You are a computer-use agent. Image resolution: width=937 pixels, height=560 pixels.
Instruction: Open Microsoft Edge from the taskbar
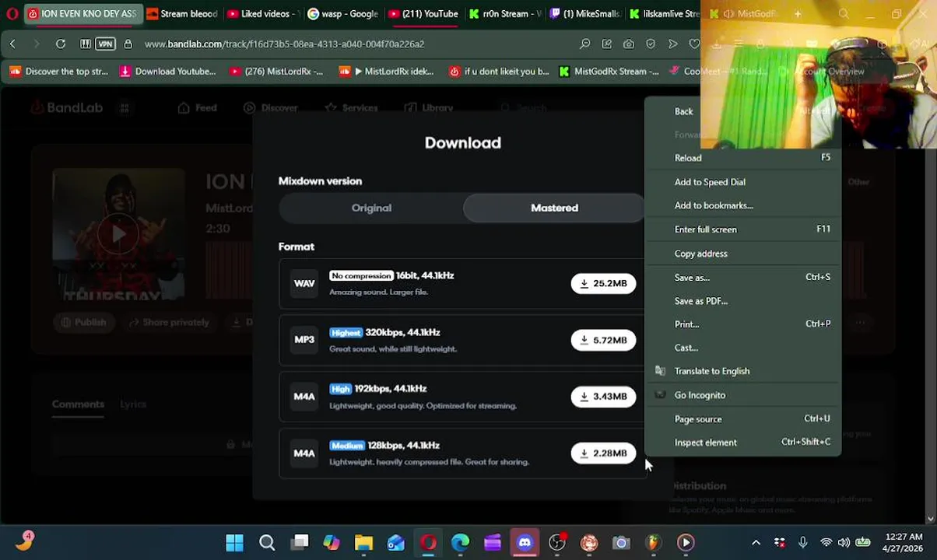click(460, 543)
